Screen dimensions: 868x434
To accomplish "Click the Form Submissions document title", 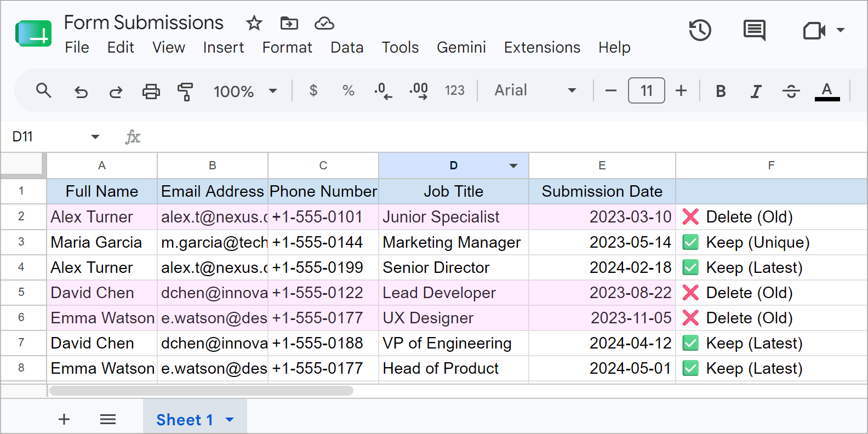I will point(144,22).
